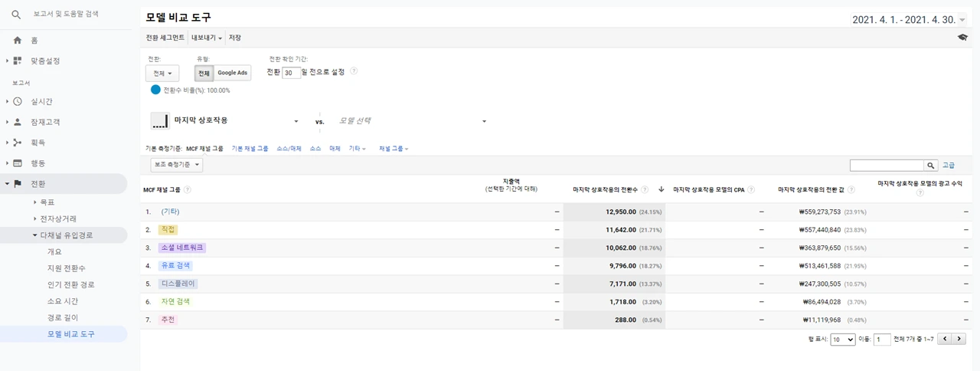
Task: Expand the 목표 submenu
Action: [x=35, y=202]
